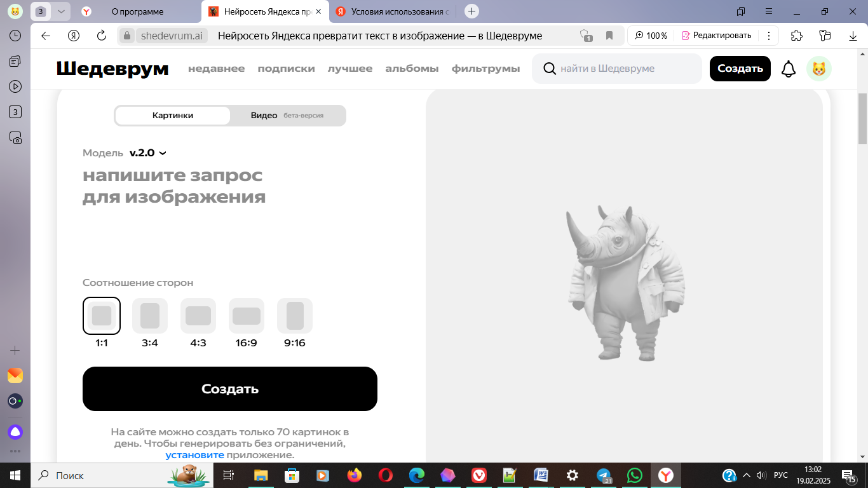Add sidebar item with plus icon

(15, 350)
